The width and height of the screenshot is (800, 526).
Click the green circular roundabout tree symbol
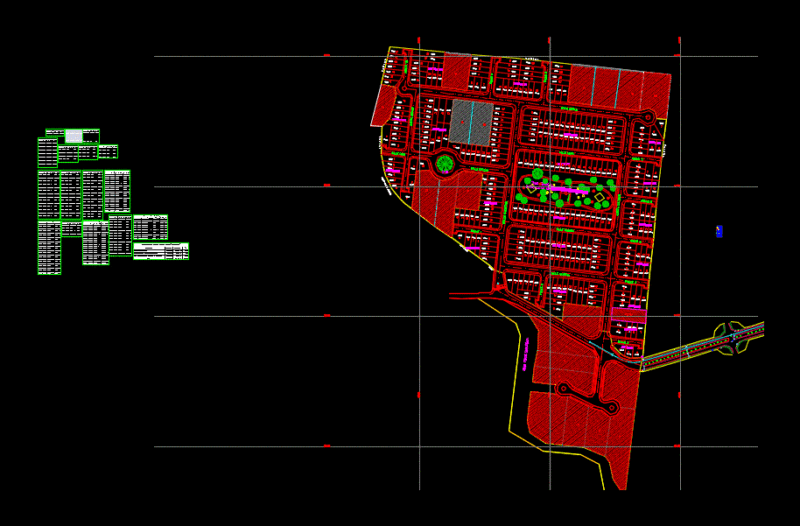pos(444,164)
